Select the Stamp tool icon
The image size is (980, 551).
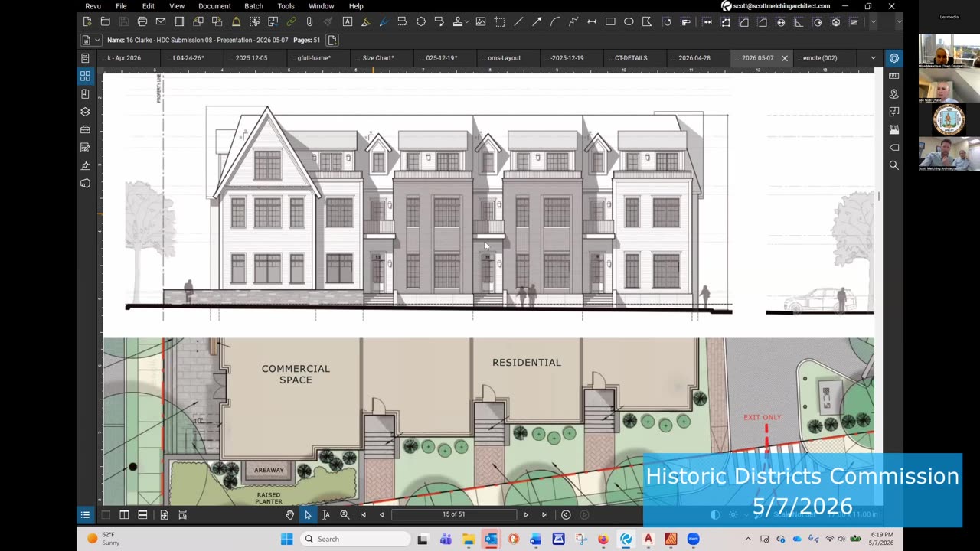457,21
